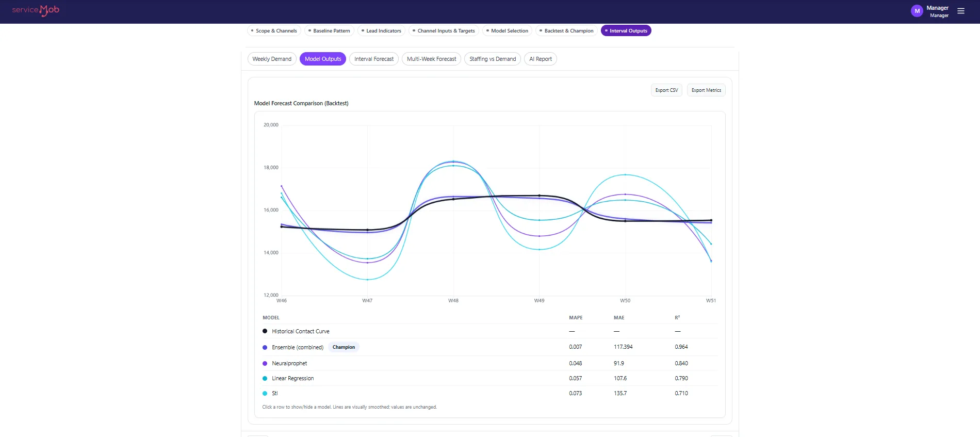
Task: Go to Model Selection step
Action: coord(507,31)
